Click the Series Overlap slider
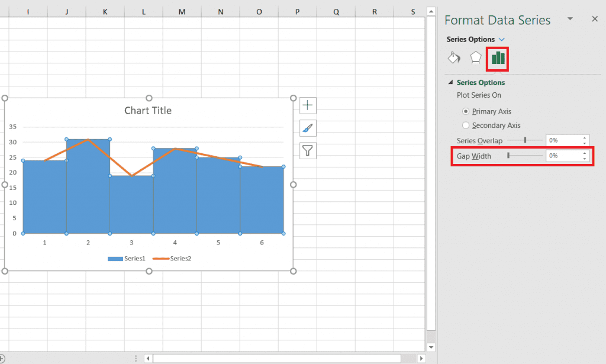Screen dimensions: 606x364 pyautogui.click(x=525, y=140)
